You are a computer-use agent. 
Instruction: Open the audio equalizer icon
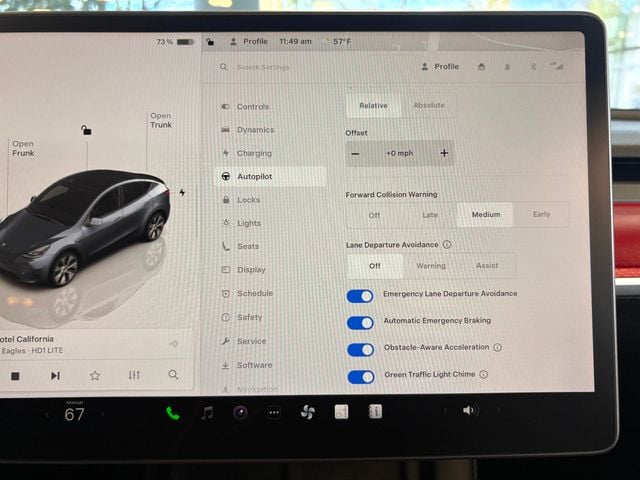134,375
